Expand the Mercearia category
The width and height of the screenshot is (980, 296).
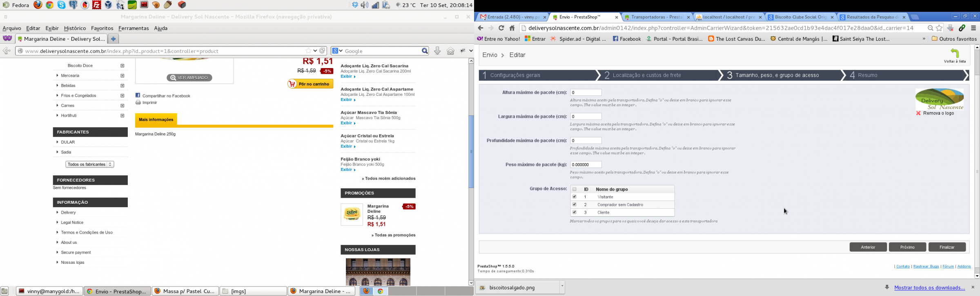(122, 75)
